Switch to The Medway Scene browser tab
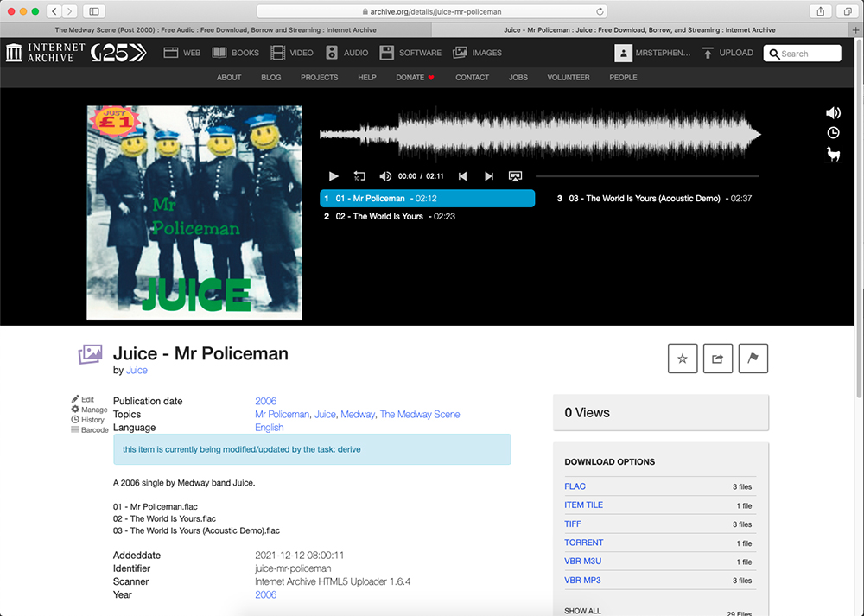Screen dimensions: 864x616 click(215, 30)
